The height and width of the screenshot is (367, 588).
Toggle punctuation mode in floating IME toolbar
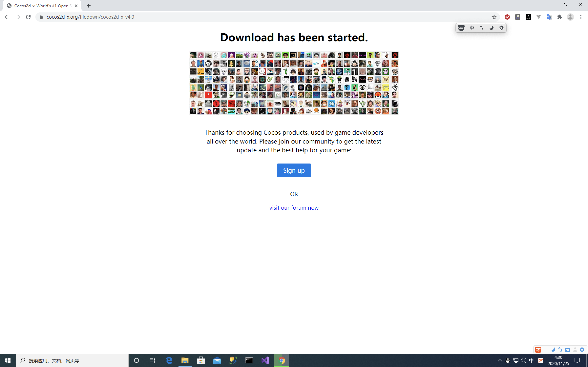tap(482, 28)
